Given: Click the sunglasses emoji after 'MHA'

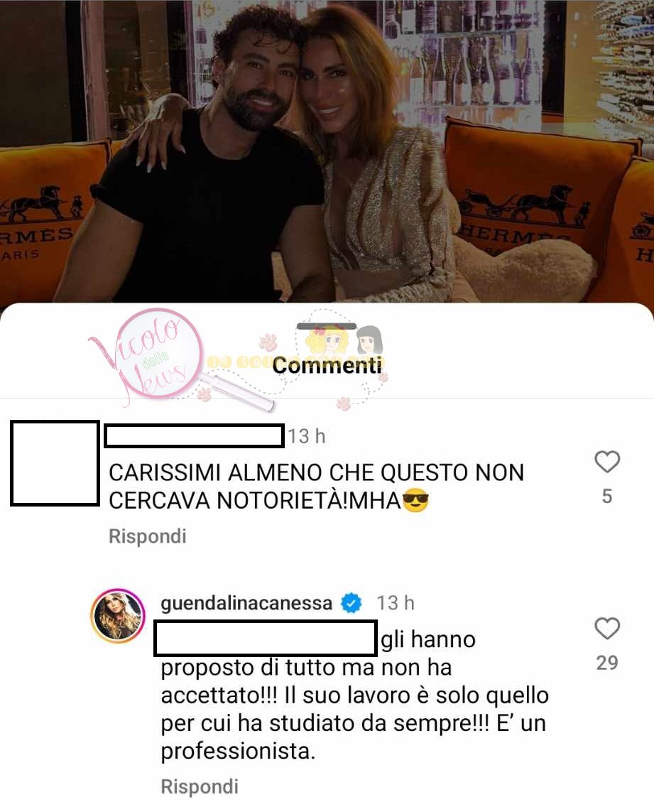Looking at the screenshot, I should click(415, 501).
